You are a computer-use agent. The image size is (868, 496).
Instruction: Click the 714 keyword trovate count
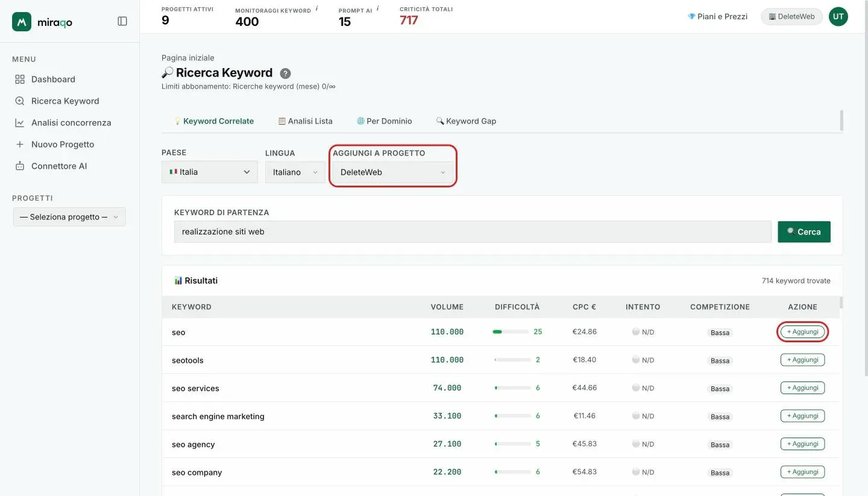[x=796, y=281]
